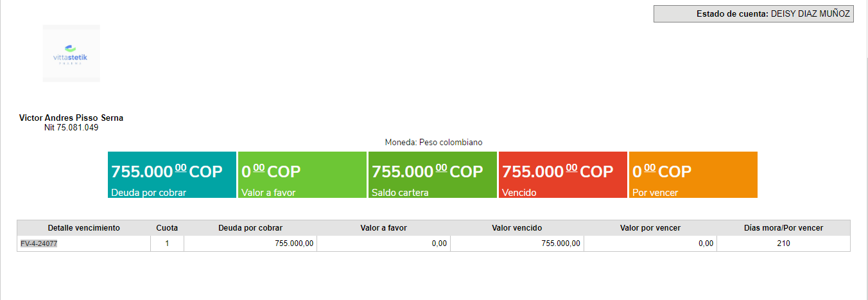Open invoice FV-4-24077 detail link
Screen dimensions: 868x300
coord(39,243)
